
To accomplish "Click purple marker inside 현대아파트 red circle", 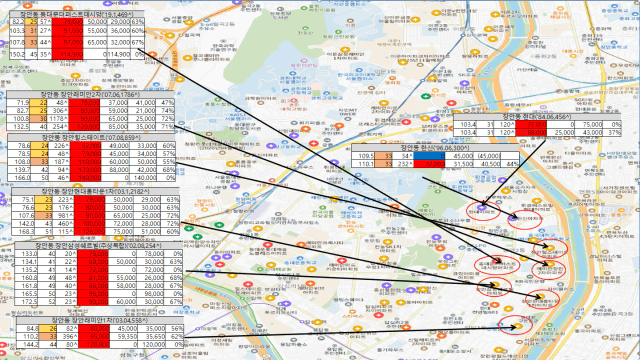I will 482,208.
